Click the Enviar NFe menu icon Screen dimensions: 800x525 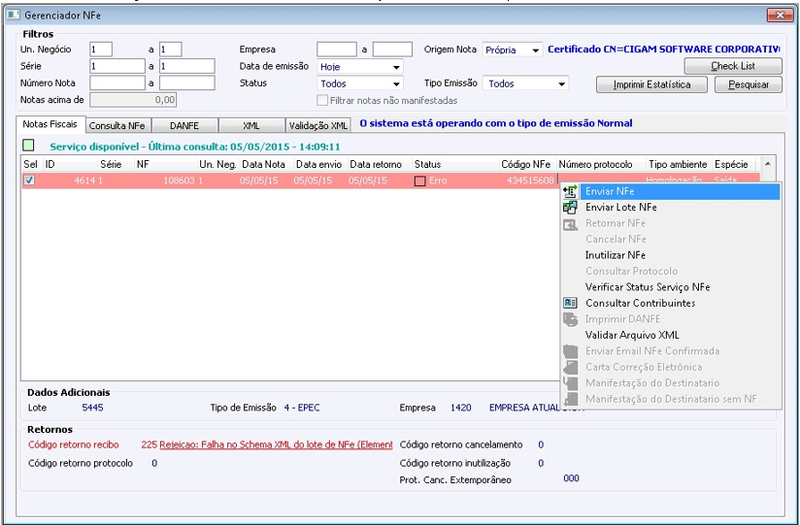(x=569, y=192)
